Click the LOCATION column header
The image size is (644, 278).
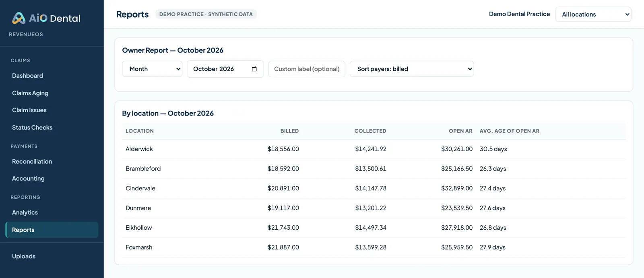point(140,131)
